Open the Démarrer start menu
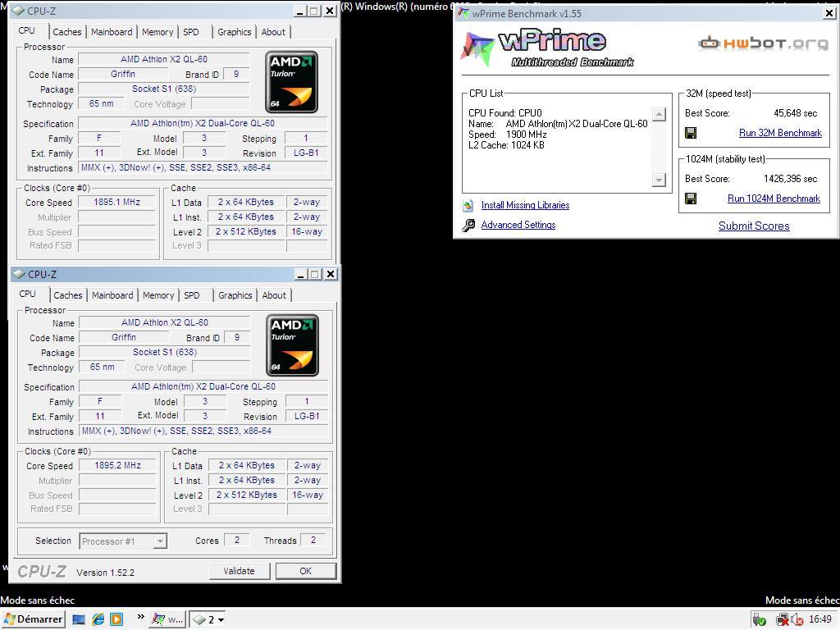 pyautogui.click(x=33, y=619)
